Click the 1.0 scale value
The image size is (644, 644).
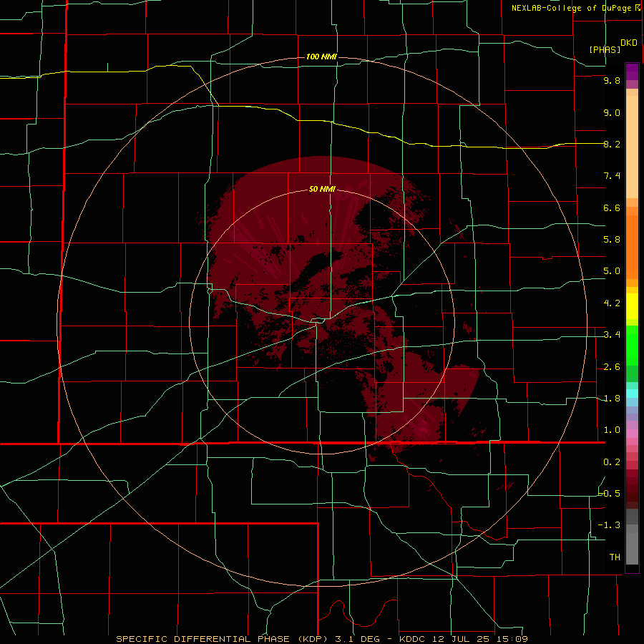coord(612,430)
